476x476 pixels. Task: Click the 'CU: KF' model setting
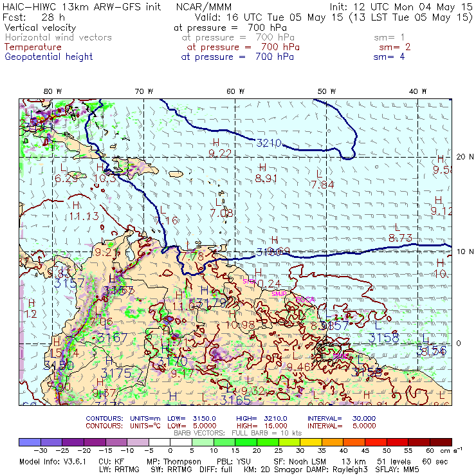pos(111,462)
